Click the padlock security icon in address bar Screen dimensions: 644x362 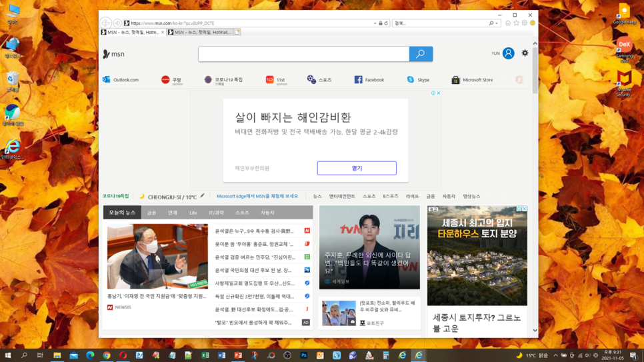click(380, 23)
